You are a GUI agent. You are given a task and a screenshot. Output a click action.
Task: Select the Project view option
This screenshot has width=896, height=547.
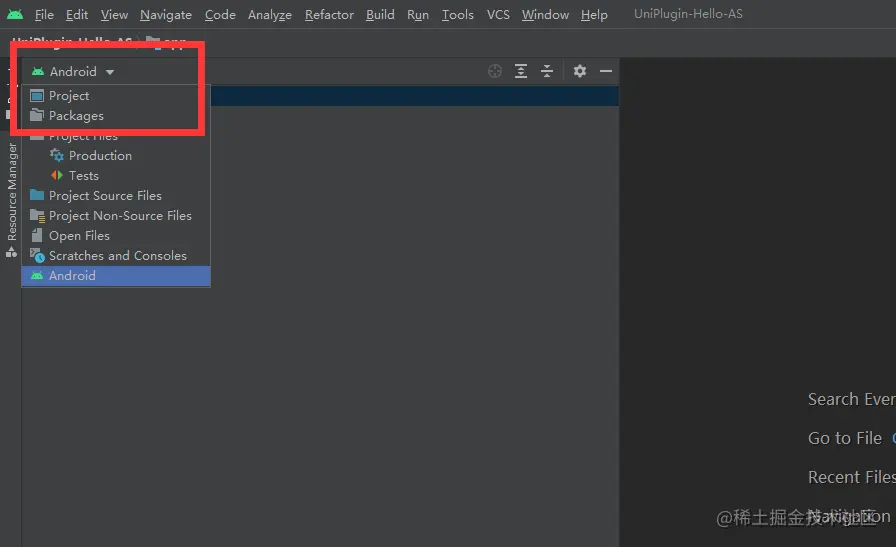tap(116, 95)
